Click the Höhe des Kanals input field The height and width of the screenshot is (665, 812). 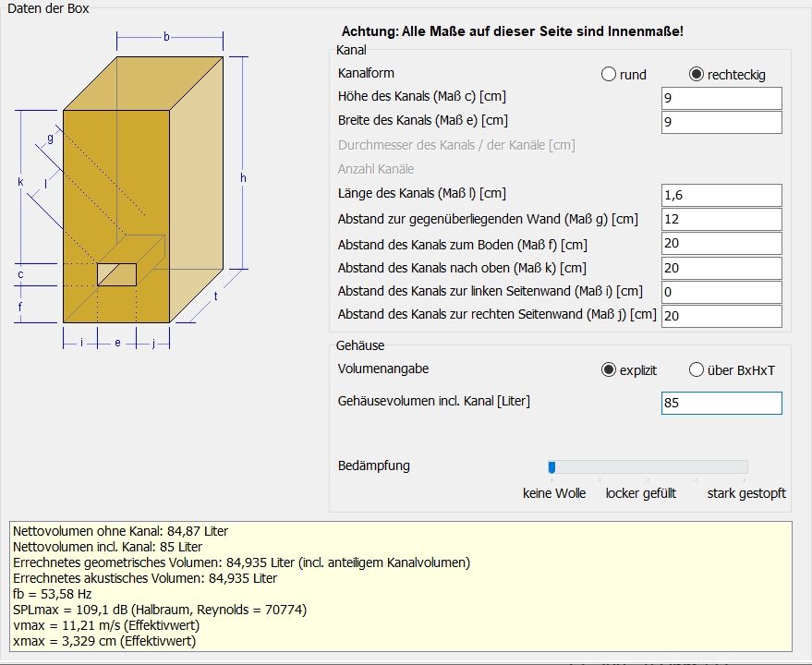(x=721, y=99)
